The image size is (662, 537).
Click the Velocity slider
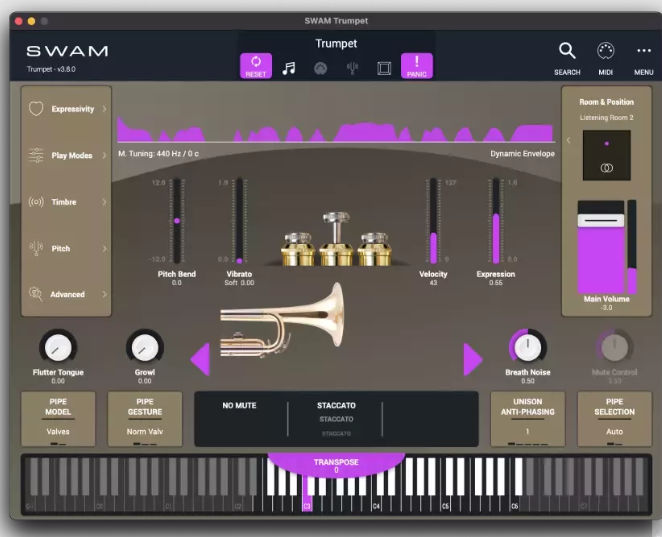tap(434, 221)
